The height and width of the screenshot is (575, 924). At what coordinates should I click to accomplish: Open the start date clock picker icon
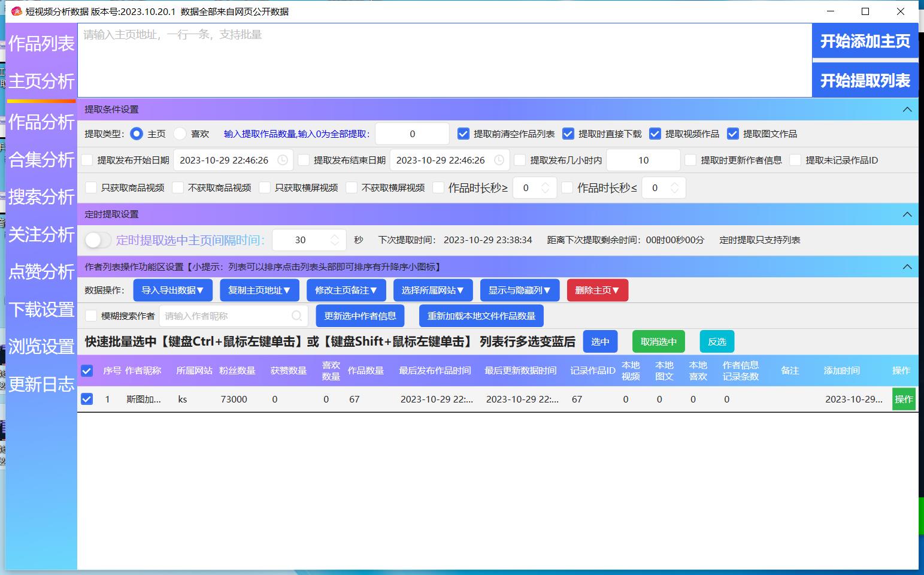click(281, 160)
